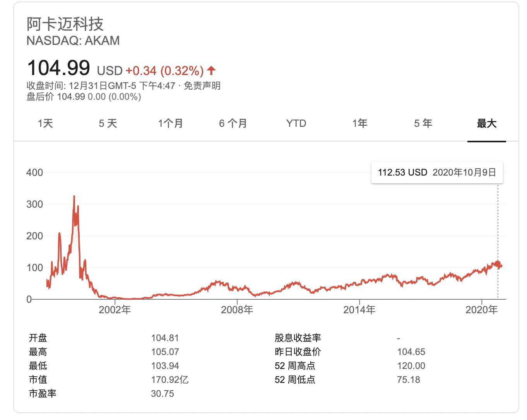
Task: View the 5 年 price history
Action: [x=423, y=123]
